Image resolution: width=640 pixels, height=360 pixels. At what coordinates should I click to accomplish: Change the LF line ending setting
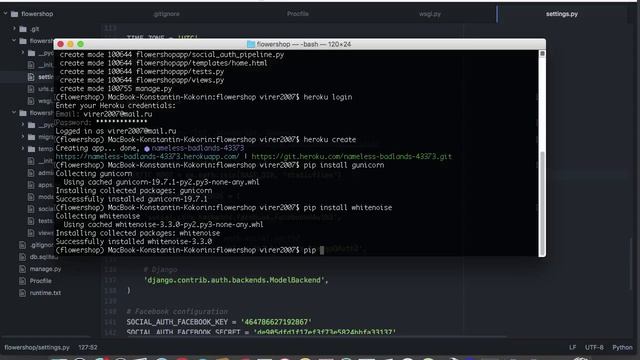573,347
